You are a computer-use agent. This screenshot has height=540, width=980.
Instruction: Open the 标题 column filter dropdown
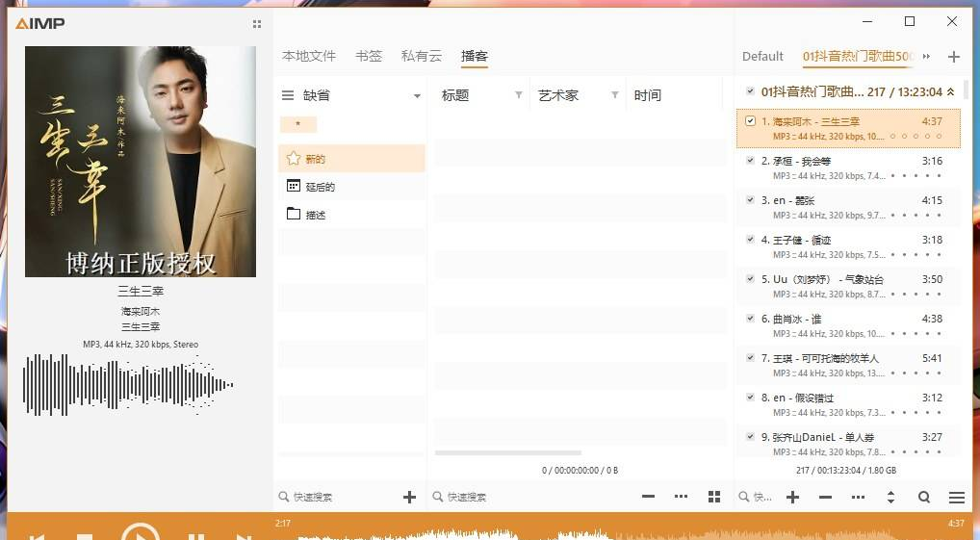[x=519, y=95]
